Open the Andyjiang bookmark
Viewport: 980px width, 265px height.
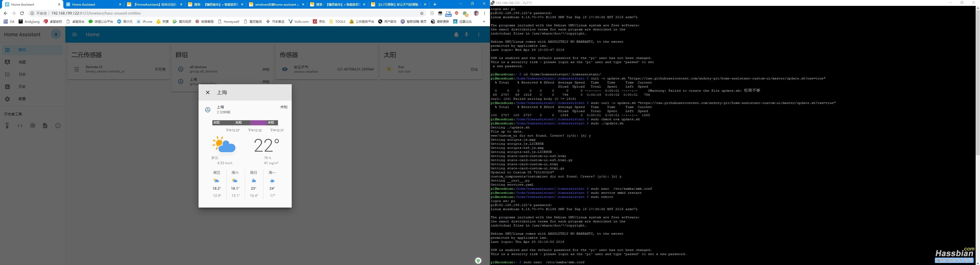(29, 22)
